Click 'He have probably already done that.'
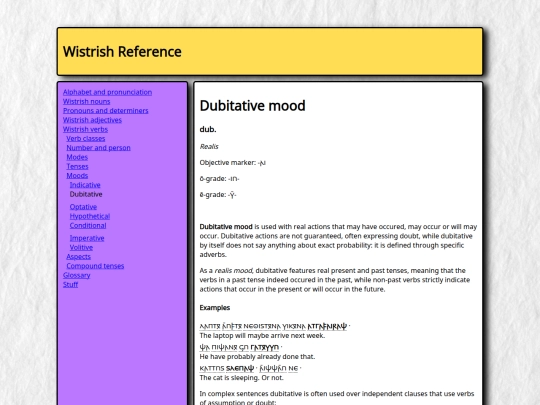The width and height of the screenshot is (540, 405). pyautogui.click(x=257, y=356)
